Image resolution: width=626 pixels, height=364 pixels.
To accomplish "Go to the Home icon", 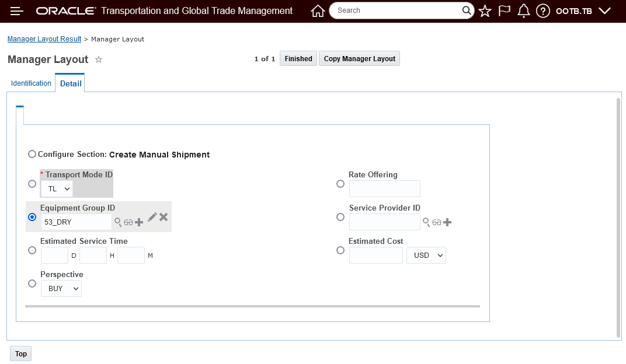I will tap(318, 11).
